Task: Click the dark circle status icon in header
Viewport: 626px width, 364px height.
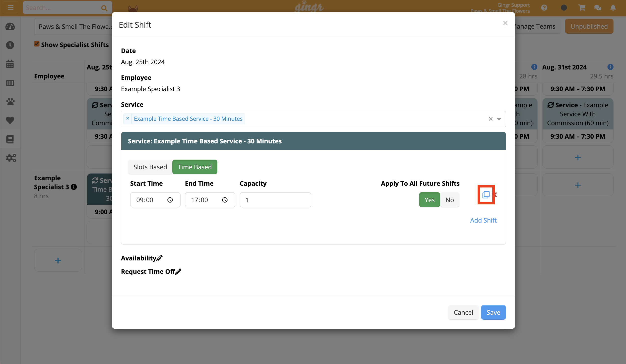Action: tap(564, 8)
